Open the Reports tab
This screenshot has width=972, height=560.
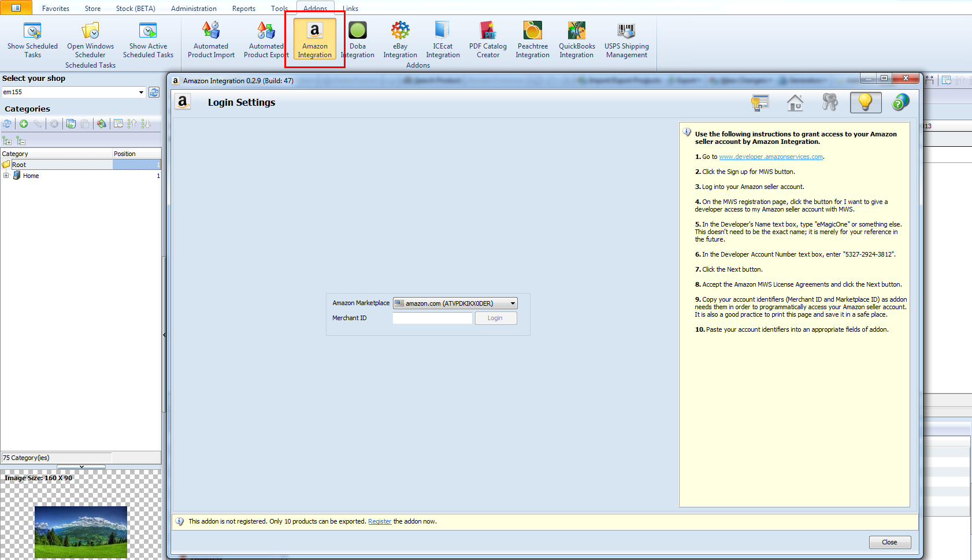244,9
